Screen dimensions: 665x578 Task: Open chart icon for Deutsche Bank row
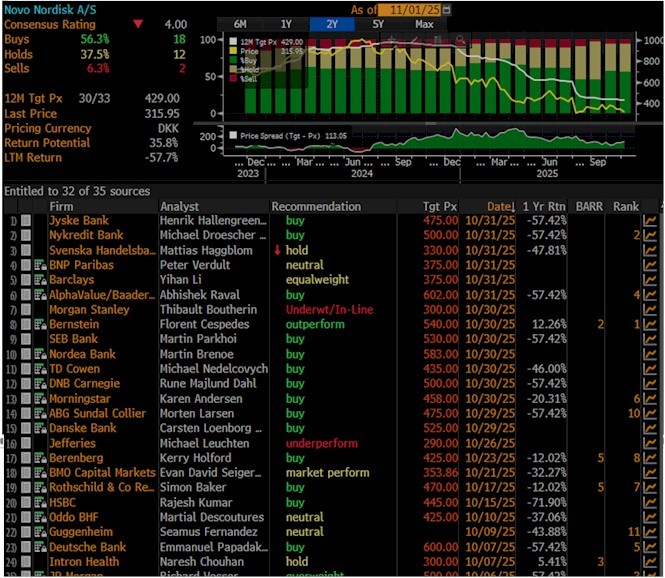pos(650,547)
